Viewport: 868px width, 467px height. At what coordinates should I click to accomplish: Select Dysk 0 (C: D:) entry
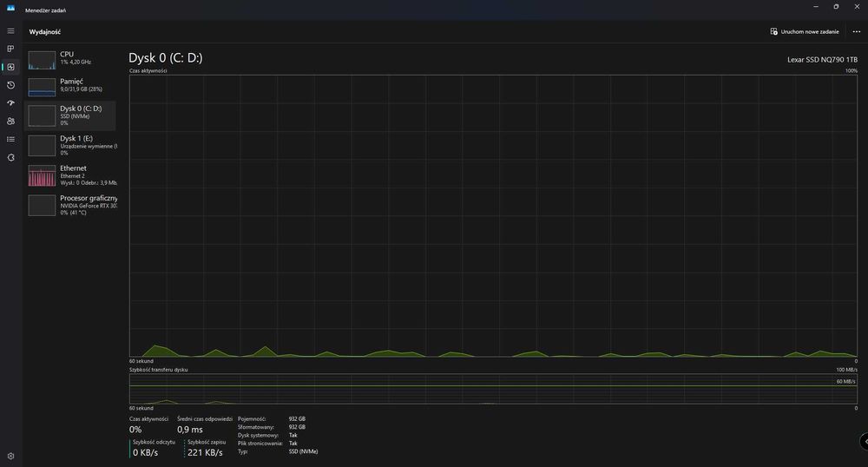[x=70, y=115]
